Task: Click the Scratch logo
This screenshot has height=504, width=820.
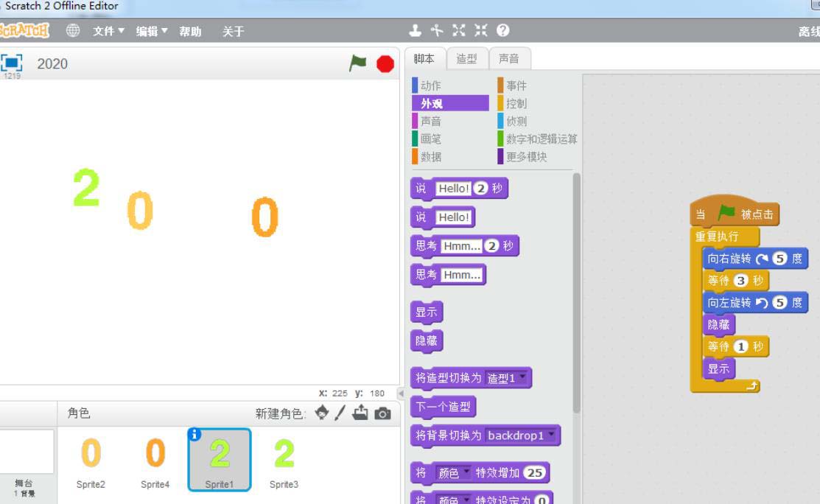Action: [x=24, y=30]
